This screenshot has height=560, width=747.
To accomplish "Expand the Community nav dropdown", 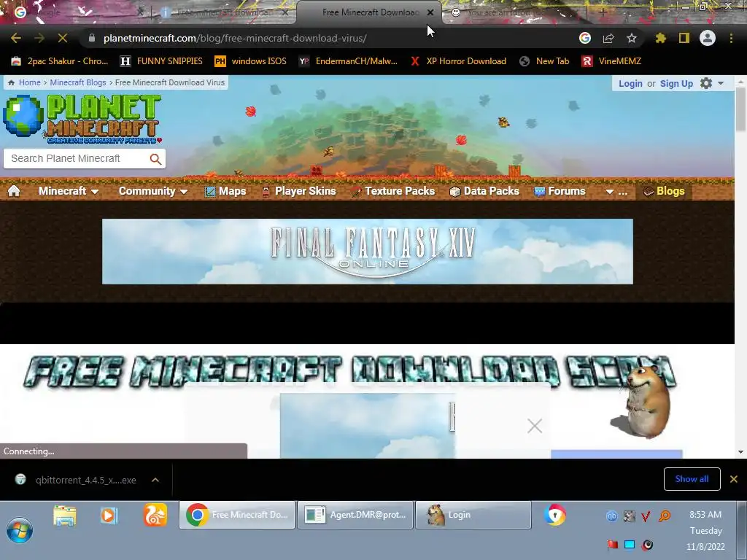I will 153,191.
